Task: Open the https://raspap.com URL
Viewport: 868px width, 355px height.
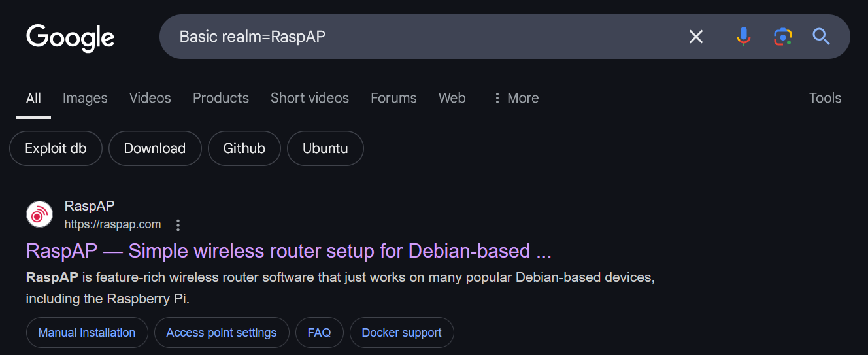Action: pos(112,224)
